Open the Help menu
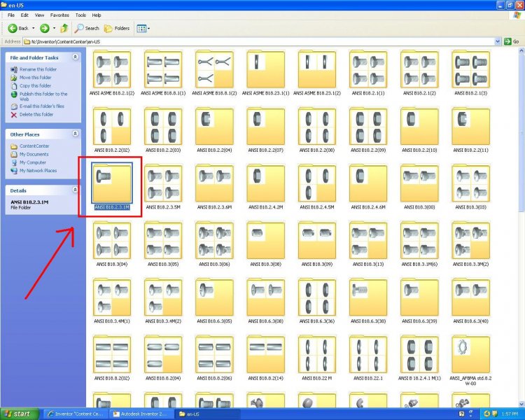The height and width of the screenshot is (420, 525). pyautogui.click(x=97, y=15)
